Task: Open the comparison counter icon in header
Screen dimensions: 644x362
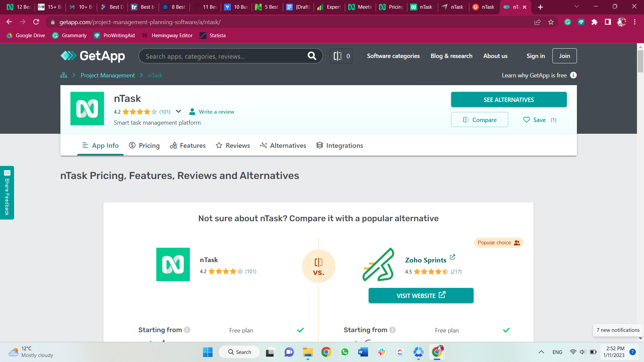Action: tap(341, 56)
